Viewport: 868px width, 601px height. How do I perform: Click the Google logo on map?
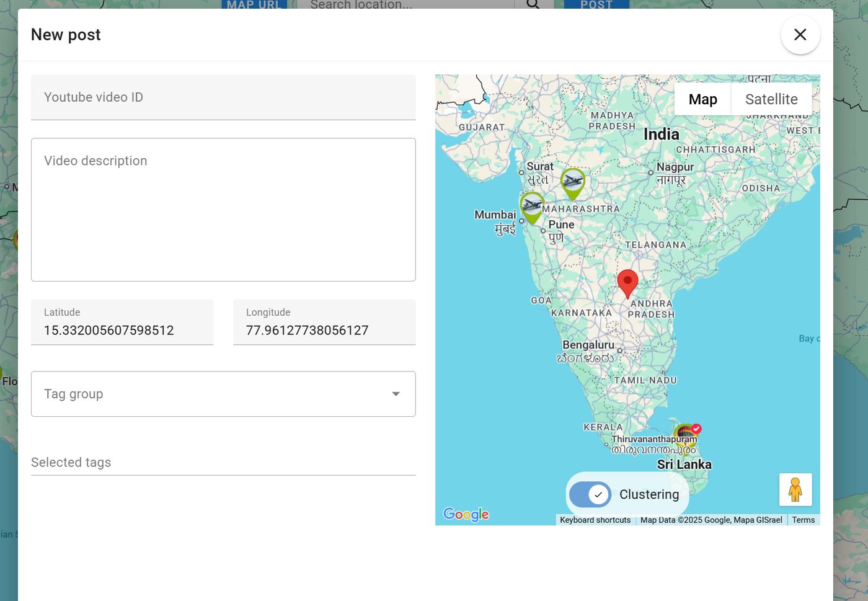(466, 514)
